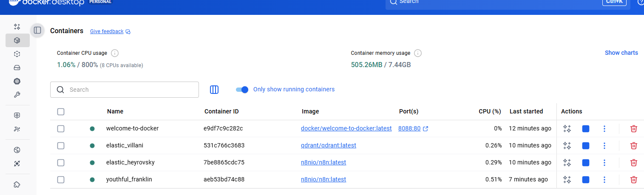Open the Extensions puzzle icon in sidebar

point(17,184)
